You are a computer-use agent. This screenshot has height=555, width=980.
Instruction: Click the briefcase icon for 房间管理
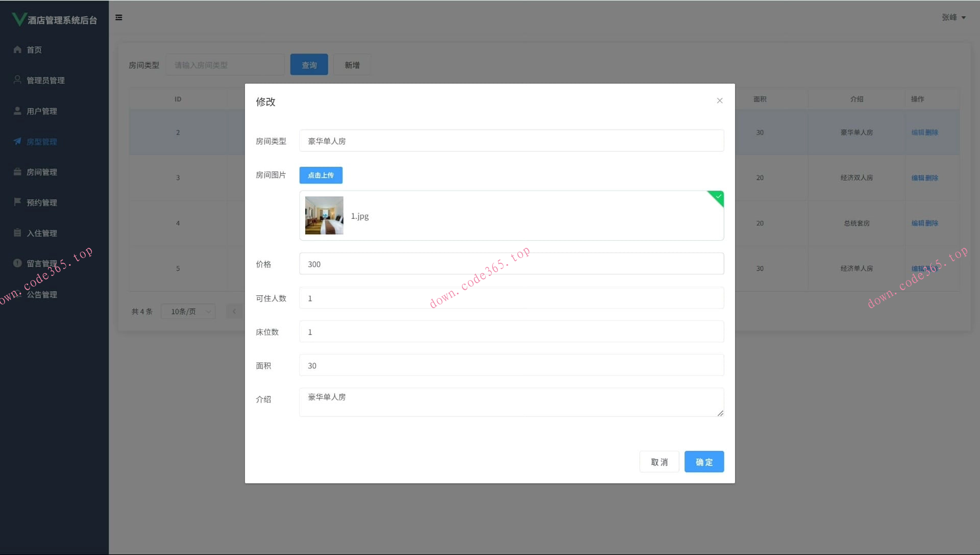click(17, 172)
